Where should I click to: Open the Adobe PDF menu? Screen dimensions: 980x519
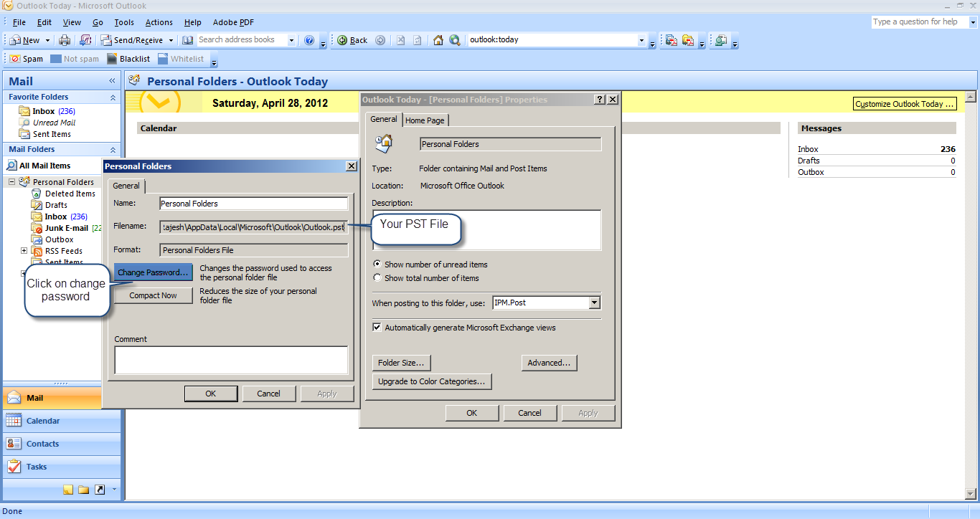tap(233, 22)
